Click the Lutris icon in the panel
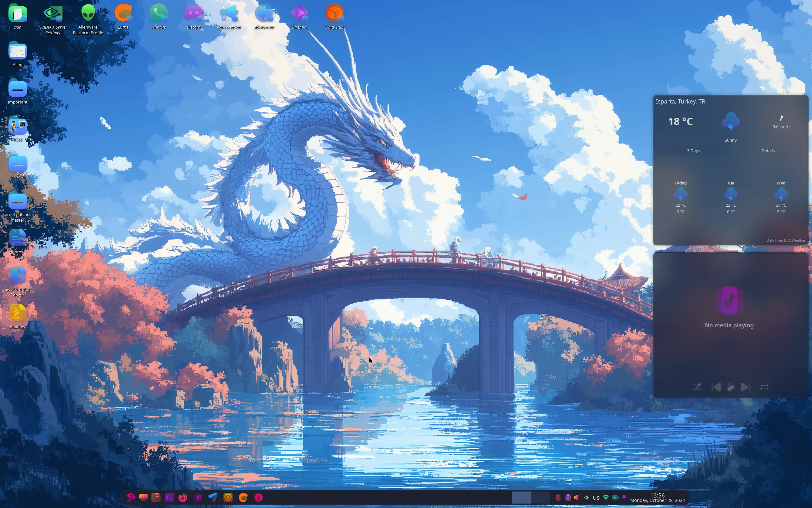 (x=243, y=497)
